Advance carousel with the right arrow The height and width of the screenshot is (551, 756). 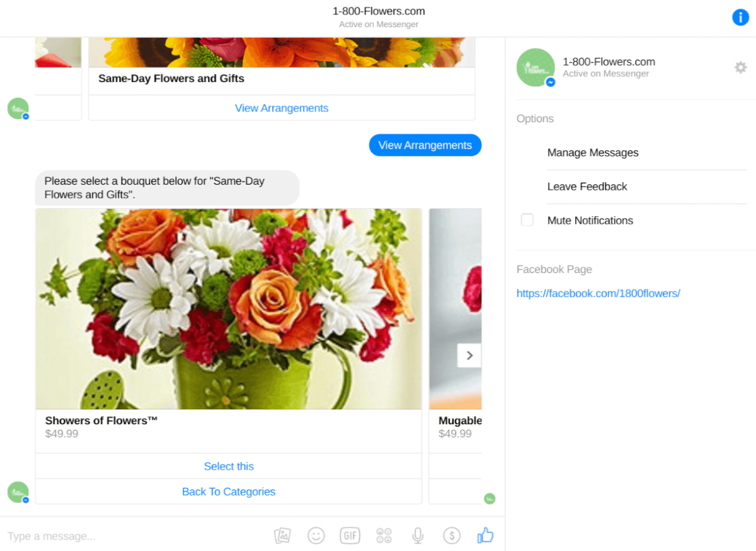pyautogui.click(x=469, y=356)
